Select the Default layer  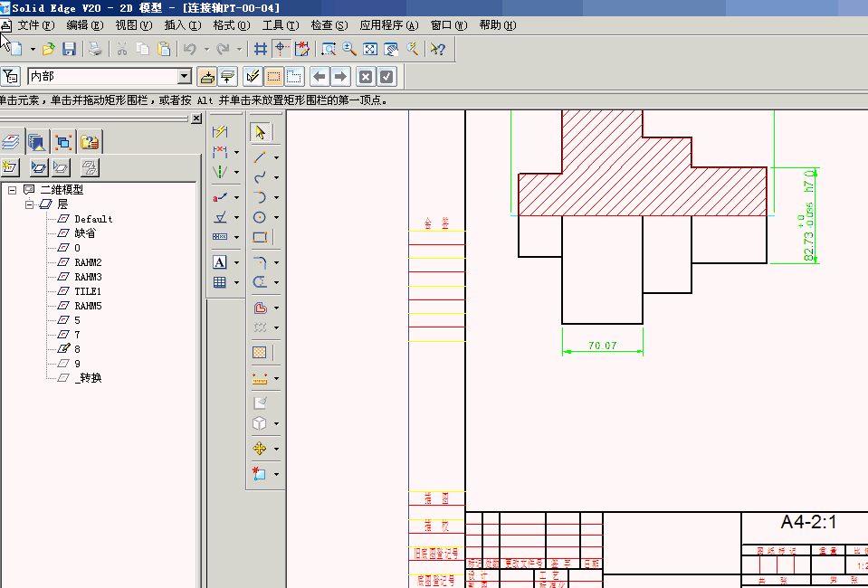[x=93, y=219]
